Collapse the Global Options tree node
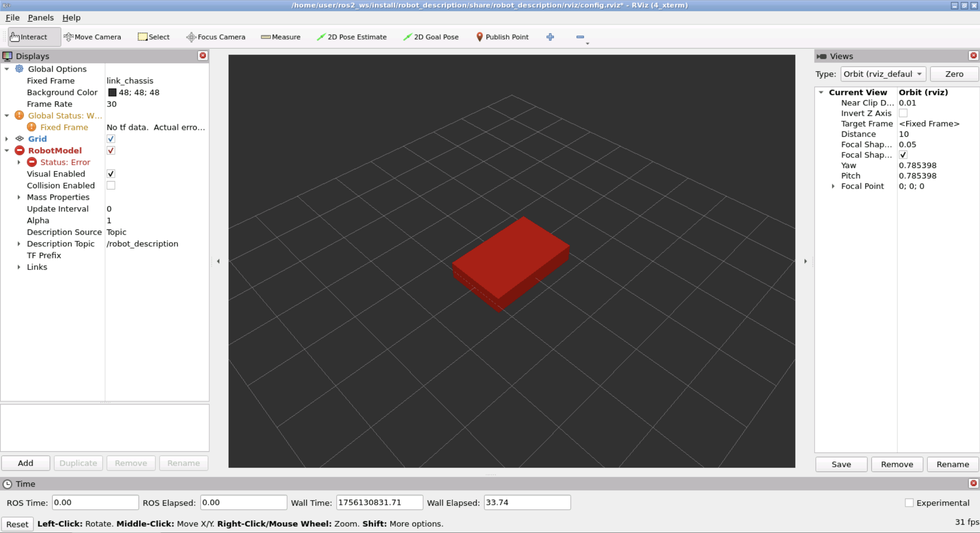980x533 pixels. [7, 69]
